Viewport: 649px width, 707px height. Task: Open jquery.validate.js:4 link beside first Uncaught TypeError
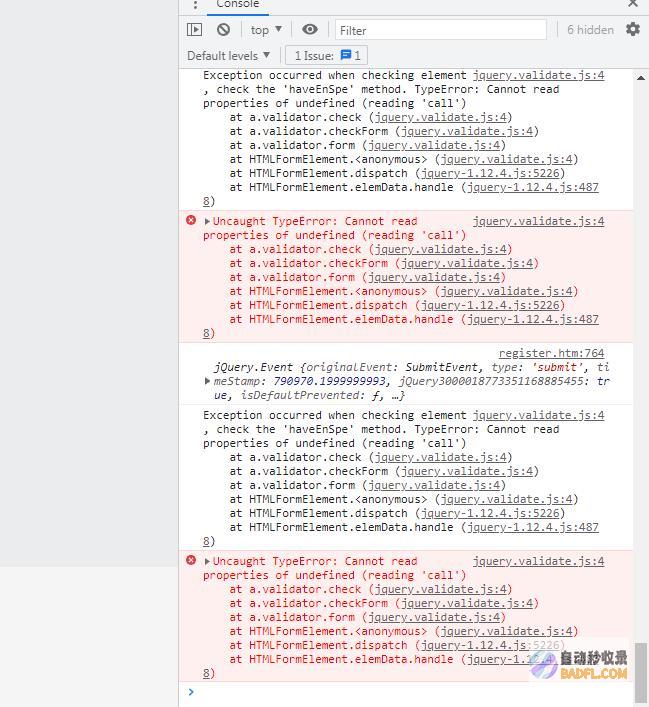[539, 221]
